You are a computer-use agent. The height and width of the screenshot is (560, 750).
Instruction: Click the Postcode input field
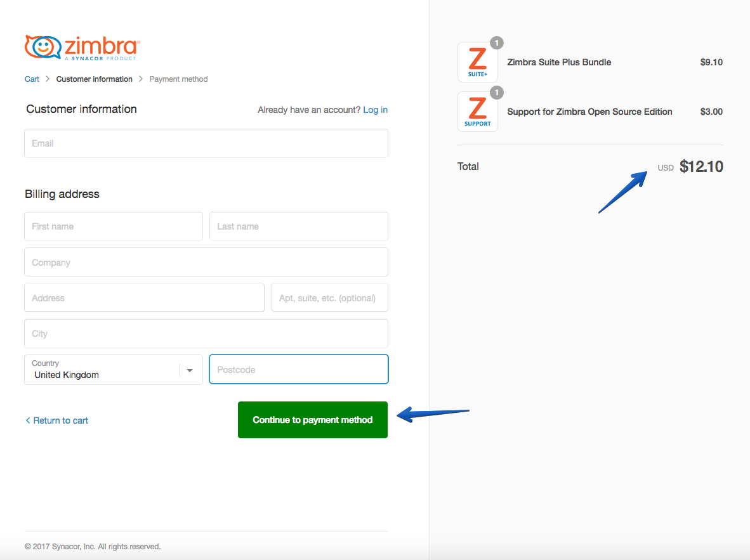pos(298,369)
